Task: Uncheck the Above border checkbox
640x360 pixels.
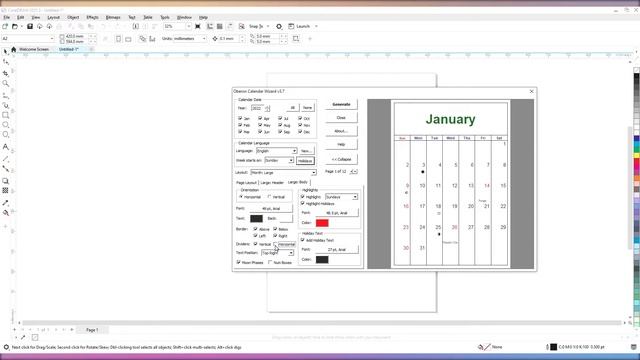Action: (x=256, y=229)
